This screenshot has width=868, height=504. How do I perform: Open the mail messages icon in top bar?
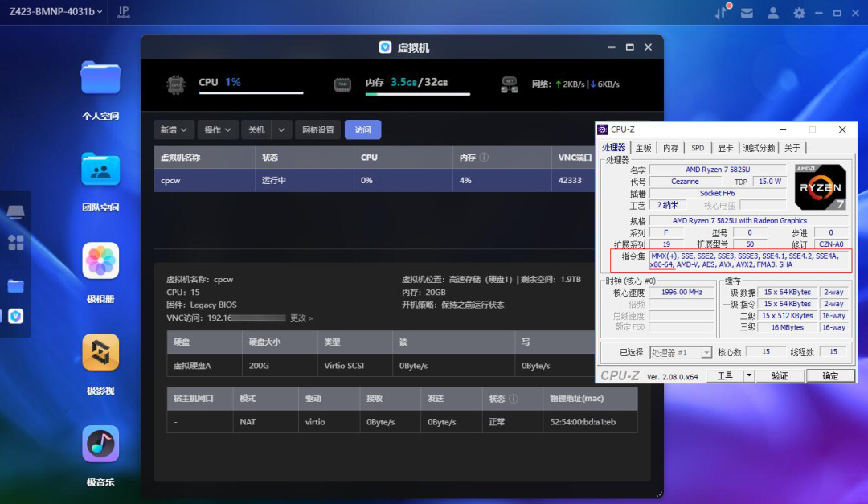(747, 13)
